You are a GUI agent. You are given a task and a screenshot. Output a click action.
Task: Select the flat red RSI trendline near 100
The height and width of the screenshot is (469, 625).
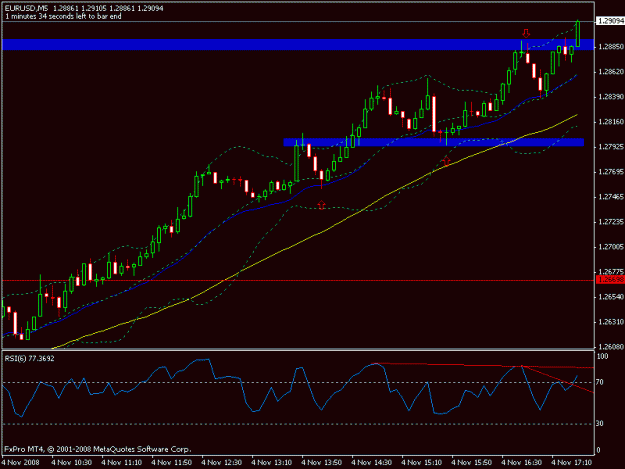(x=482, y=365)
